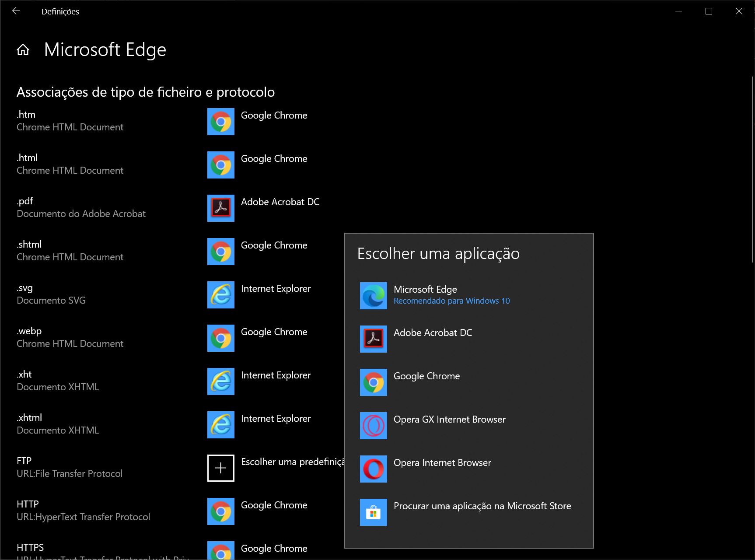Click the Chrome icon for HTTP
755x560 pixels.
click(x=221, y=511)
